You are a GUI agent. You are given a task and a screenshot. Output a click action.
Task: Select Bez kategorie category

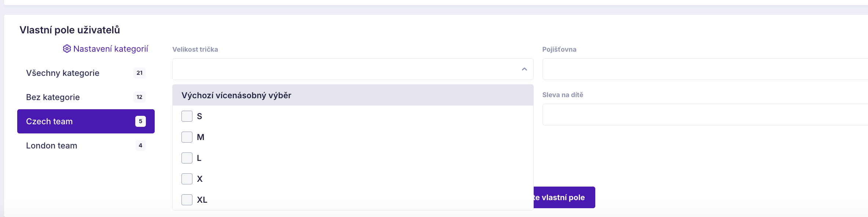(86, 97)
